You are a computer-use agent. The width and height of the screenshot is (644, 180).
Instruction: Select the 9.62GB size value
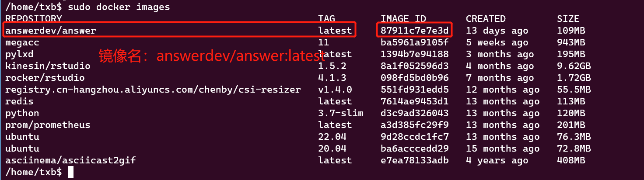[x=574, y=66]
